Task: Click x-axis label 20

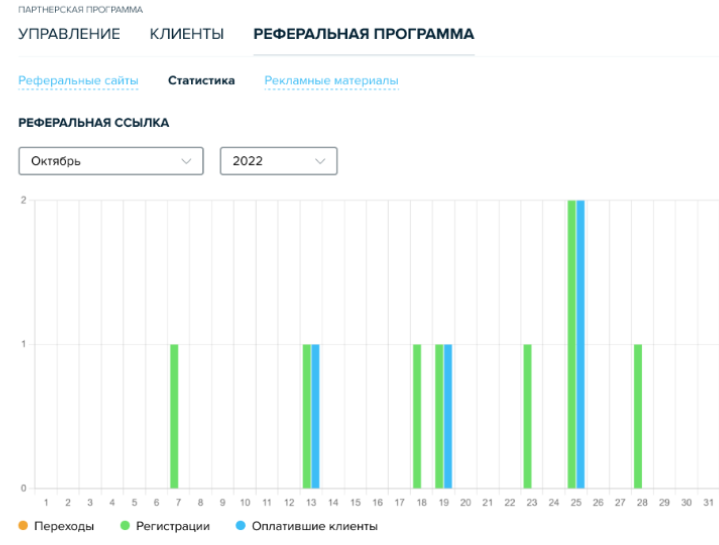Action: pyautogui.click(x=465, y=503)
